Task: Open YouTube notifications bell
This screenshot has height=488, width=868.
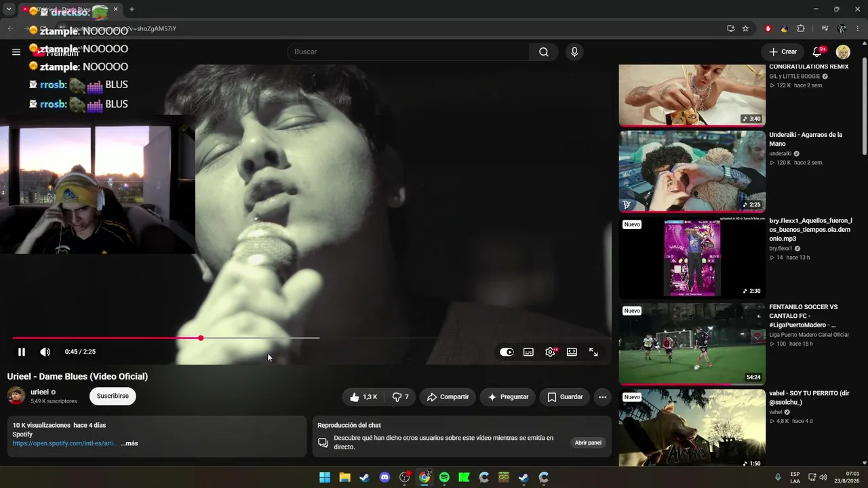Action: click(818, 52)
